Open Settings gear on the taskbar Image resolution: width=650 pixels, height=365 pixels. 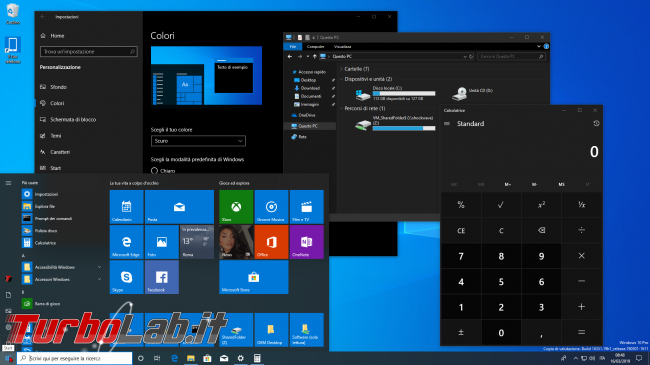(240, 358)
